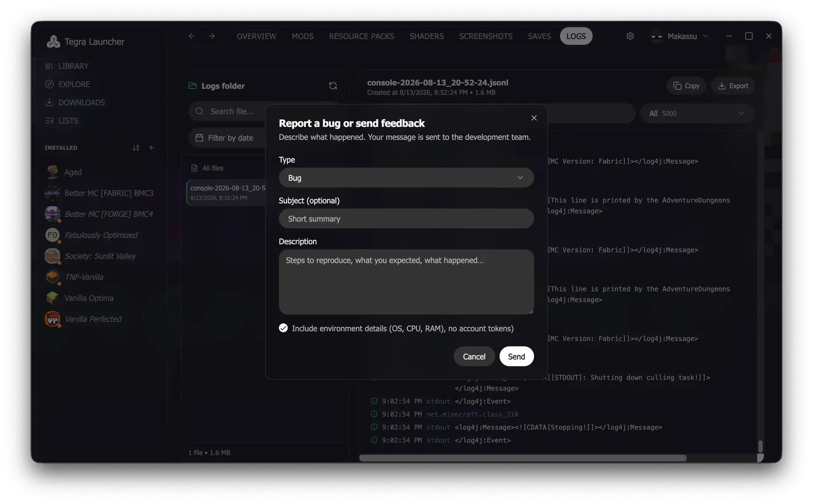Select Society: Sunlit Valley instance icon

tap(53, 256)
